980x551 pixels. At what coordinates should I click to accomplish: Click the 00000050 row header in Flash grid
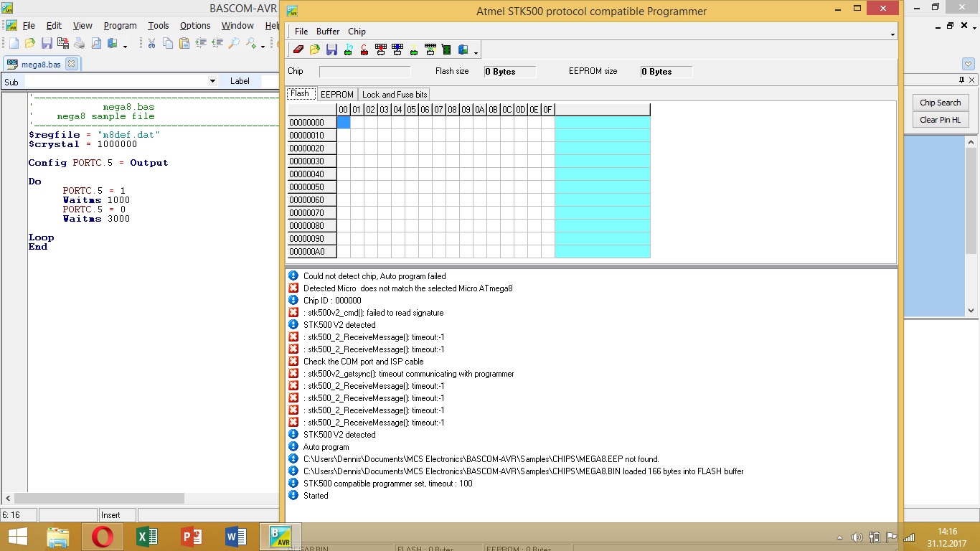click(312, 187)
